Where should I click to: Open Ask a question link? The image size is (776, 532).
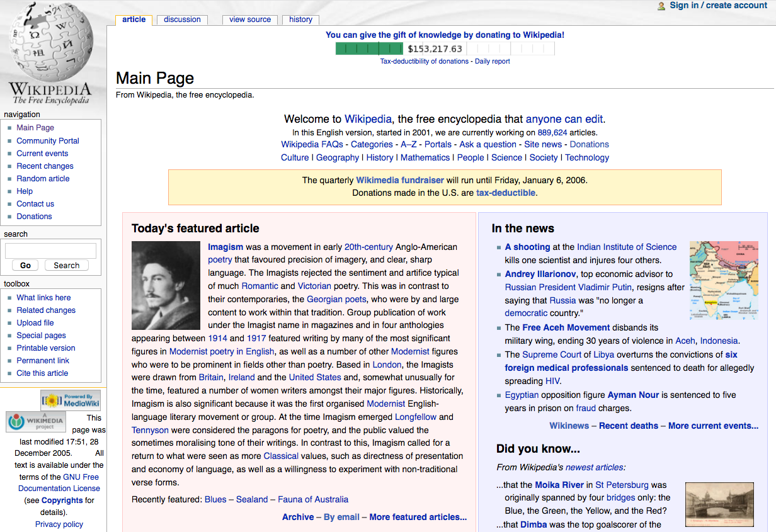pos(488,144)
